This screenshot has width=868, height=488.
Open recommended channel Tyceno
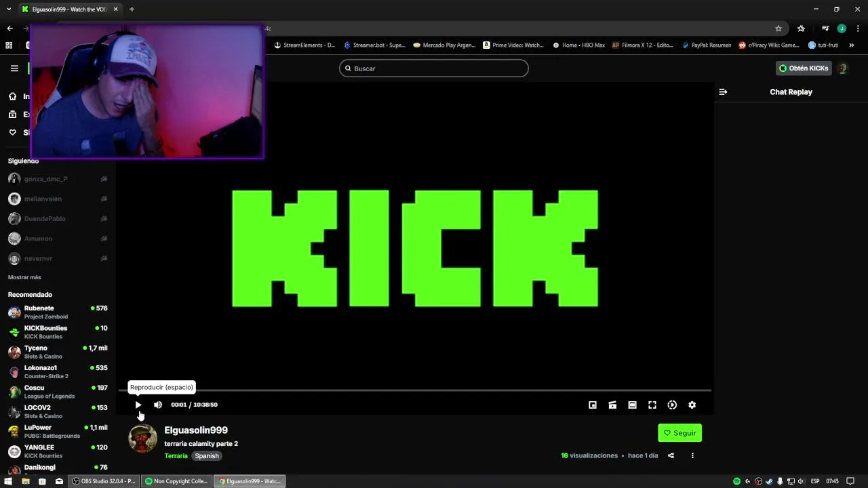58,352
